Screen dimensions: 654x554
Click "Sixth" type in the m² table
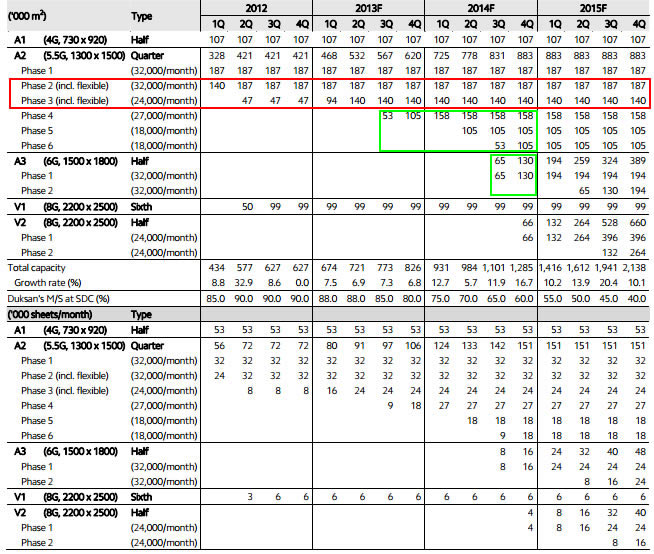(x=141, y=206)
